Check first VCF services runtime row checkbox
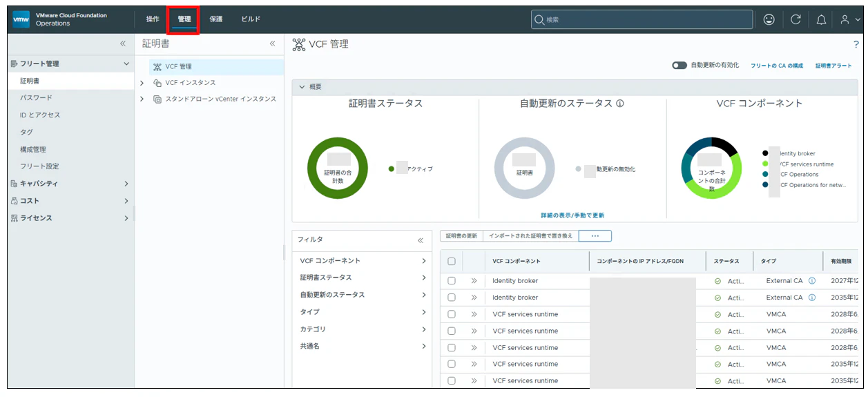The width and height of the screenshot is (868, 397). coord(452,314)
